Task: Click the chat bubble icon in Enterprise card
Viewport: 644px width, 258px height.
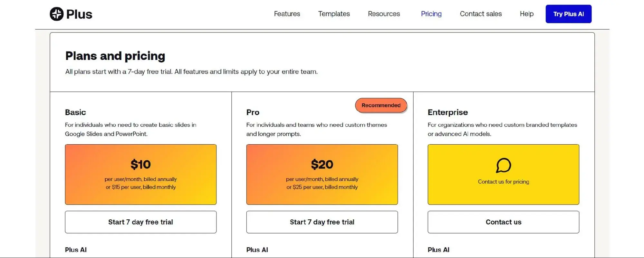Action: 503,165
